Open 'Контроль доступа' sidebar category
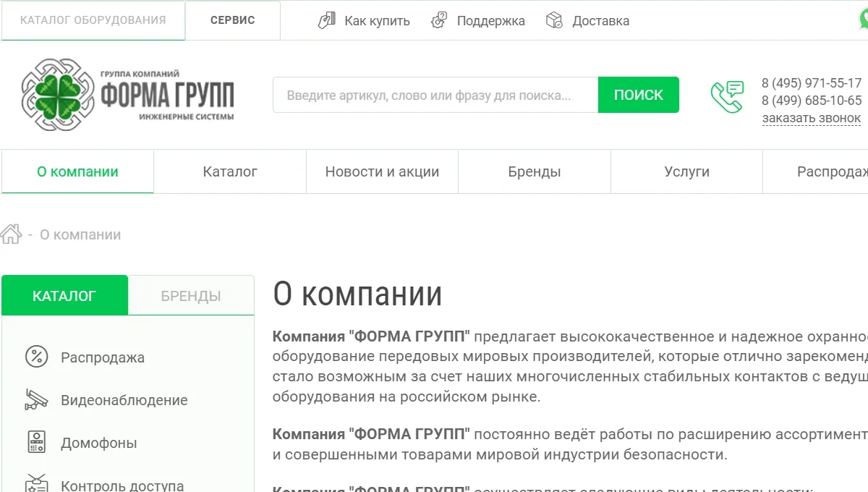Screen dimensions: 868x492 (122, 485)
